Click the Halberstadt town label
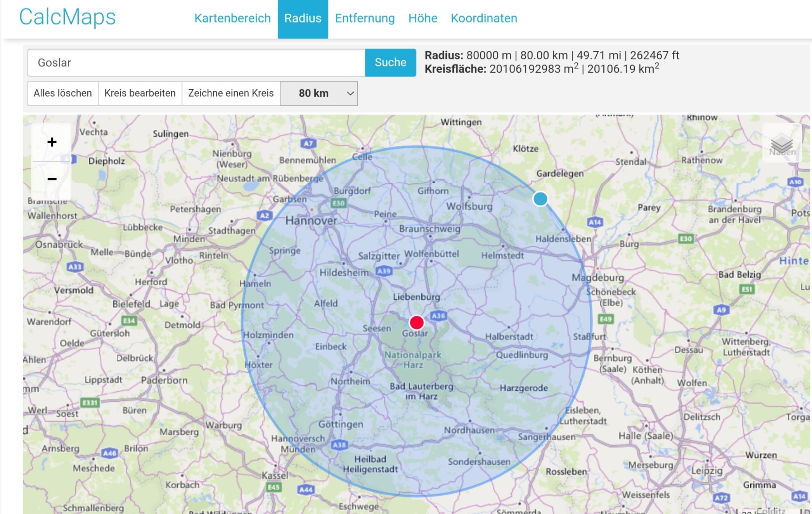 [509, 337]
